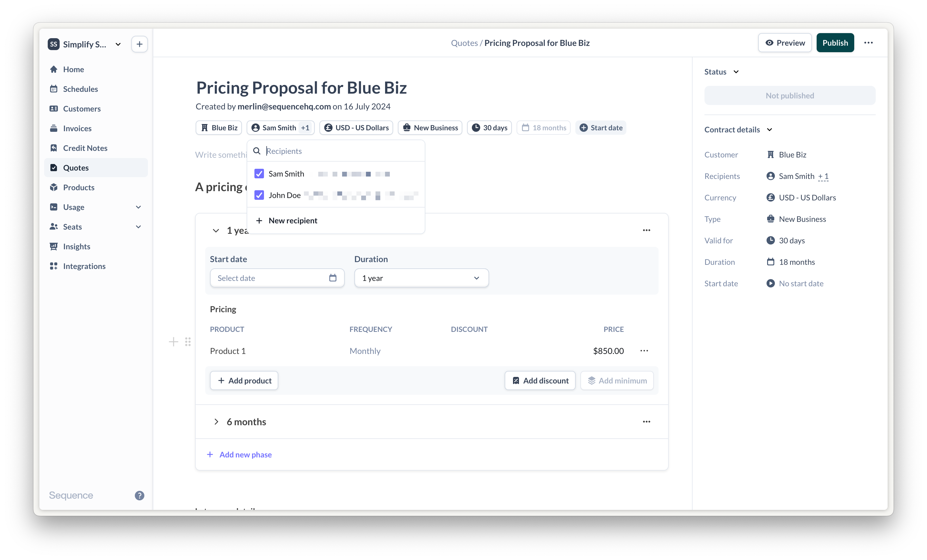Click the Select date input field
This screenshot has height=560, width=927.
[x=277, y=278]
